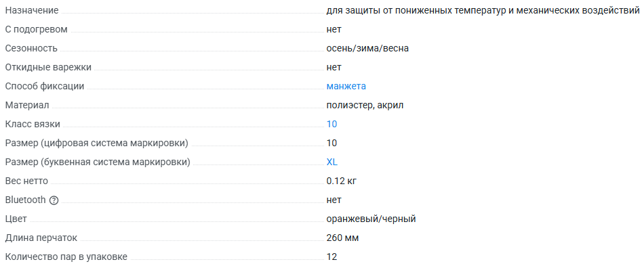Select the value '12' pairs per package

(x=331, y=257)
